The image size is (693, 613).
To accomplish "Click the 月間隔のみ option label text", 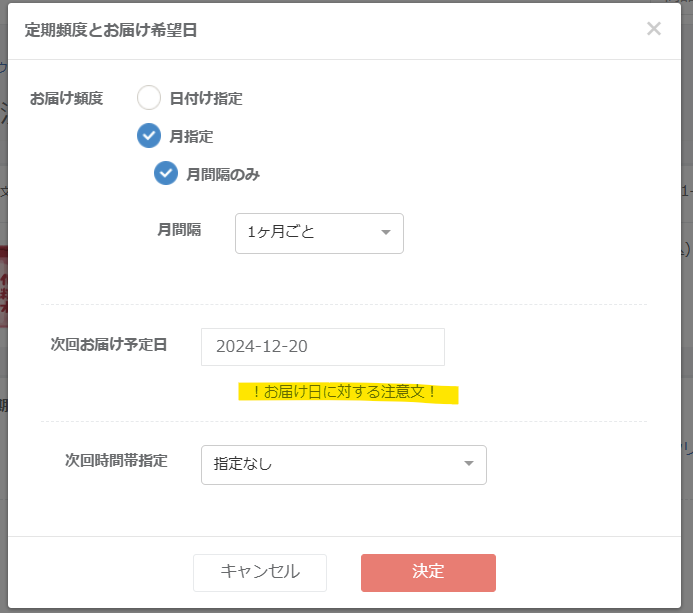I will [x=223, y=174].
